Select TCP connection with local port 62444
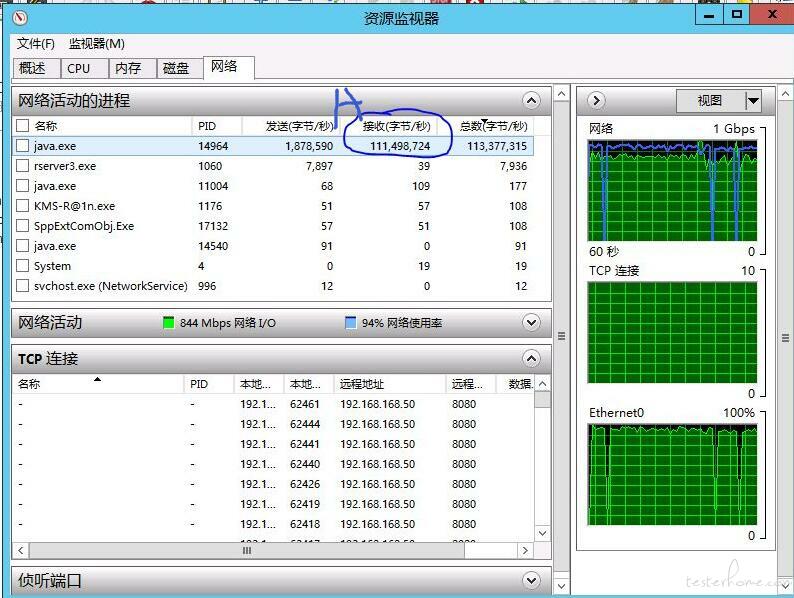This screenshot has height=598, width=794. (273, 424)
